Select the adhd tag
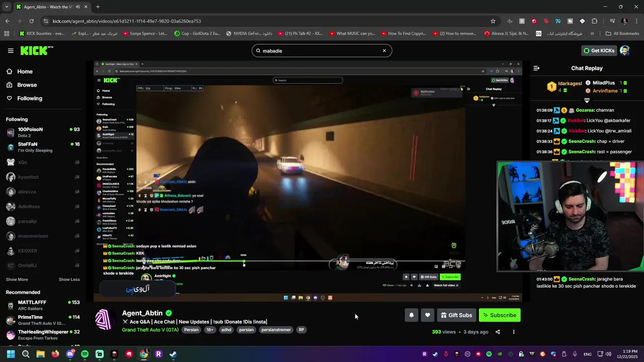The height and width of the screenshot is (362, 644). [226, 330]
